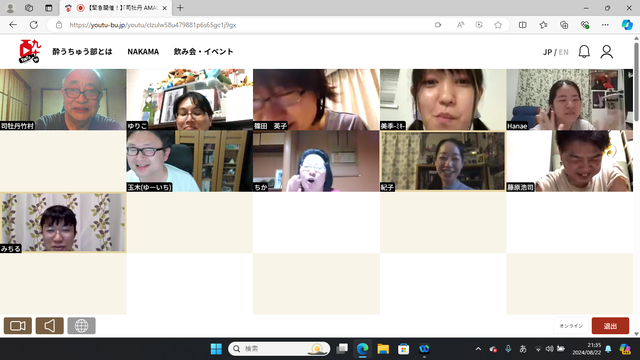Select video tile of 司牡丹竹村
This screenshot has height=360, width=640.
(63, 99)
